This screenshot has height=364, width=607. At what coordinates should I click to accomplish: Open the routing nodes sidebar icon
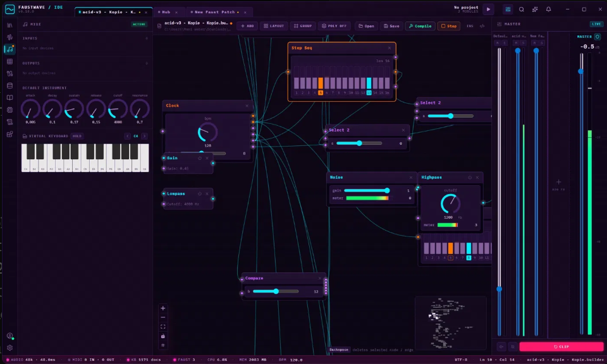(x=9, y=73)
